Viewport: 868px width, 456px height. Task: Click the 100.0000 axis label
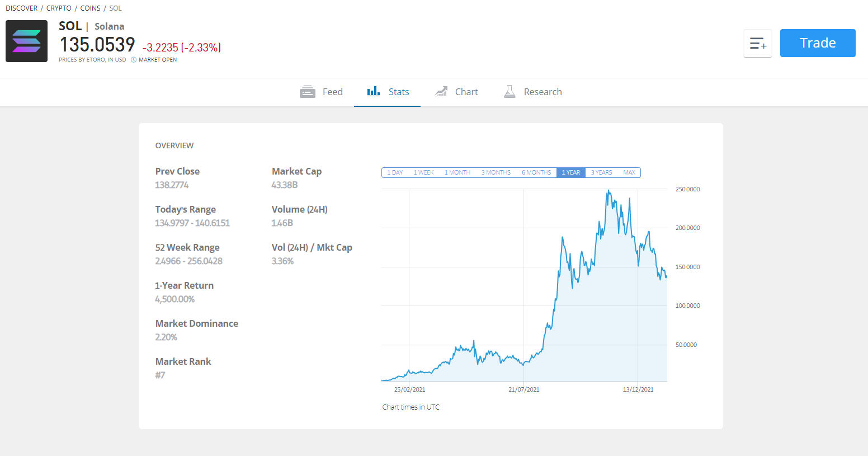coord(687,305)
